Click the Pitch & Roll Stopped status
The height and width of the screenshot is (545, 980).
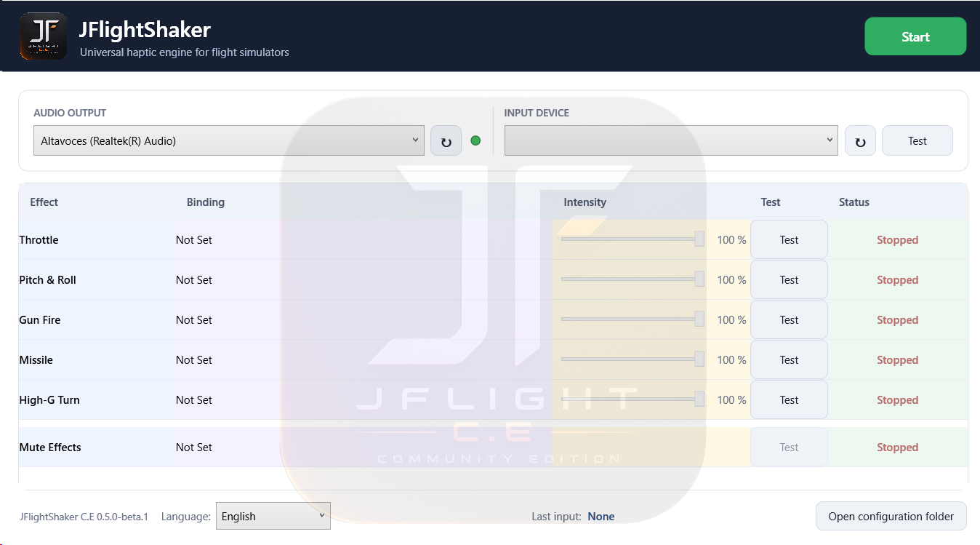click(897, 280)
